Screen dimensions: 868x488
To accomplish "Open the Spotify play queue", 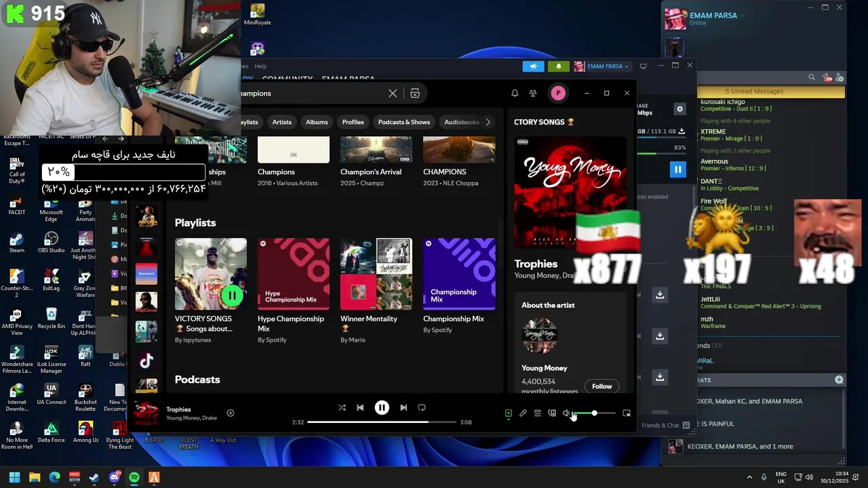I will 537,413.
